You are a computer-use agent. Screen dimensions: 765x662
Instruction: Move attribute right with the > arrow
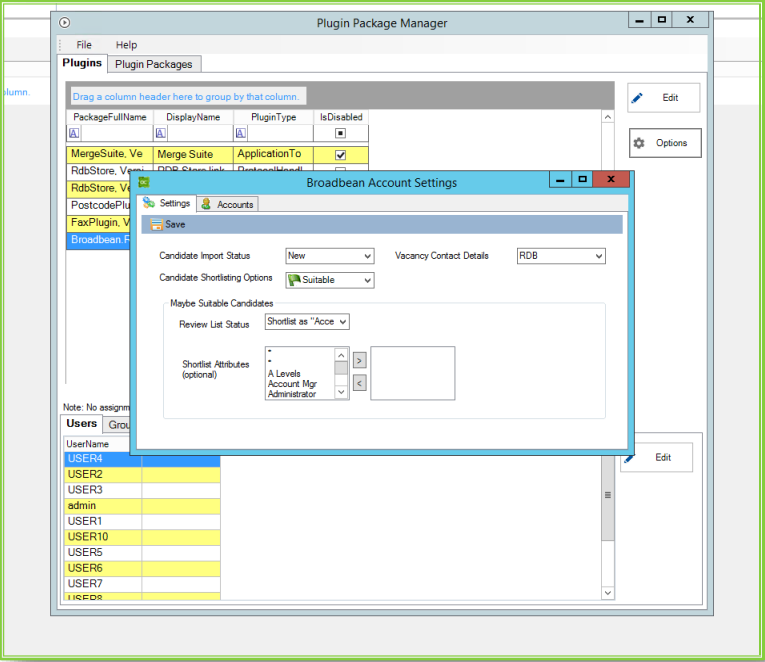pyautogui.click(x=359, y=361)
